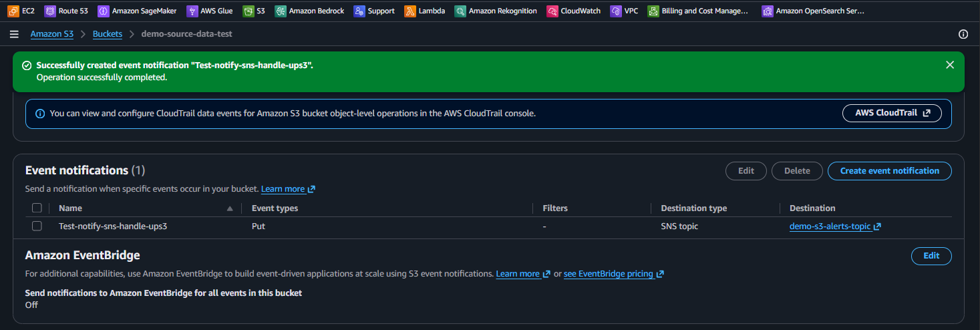Open the Amazon SageMaker shortcut icon
This screenshot has width=980, height=330.
coord(103,11)
